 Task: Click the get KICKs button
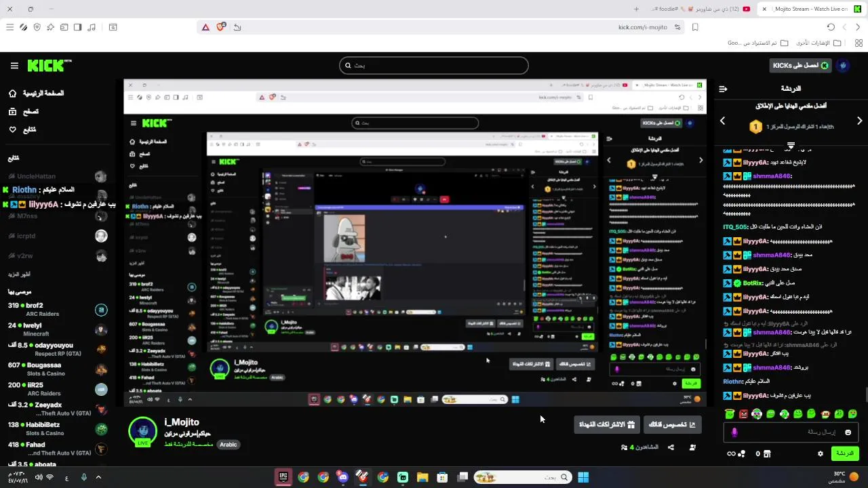coord(801,66)
